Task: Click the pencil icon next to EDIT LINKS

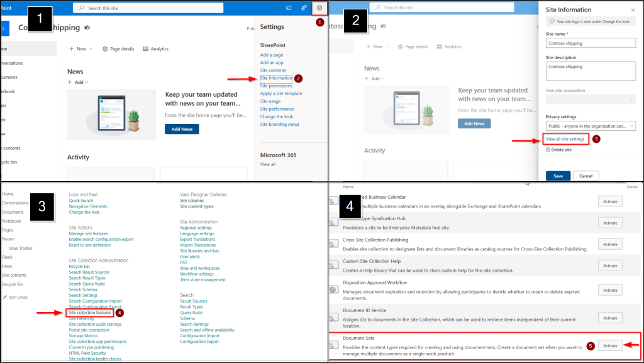Action: [5, 297]
